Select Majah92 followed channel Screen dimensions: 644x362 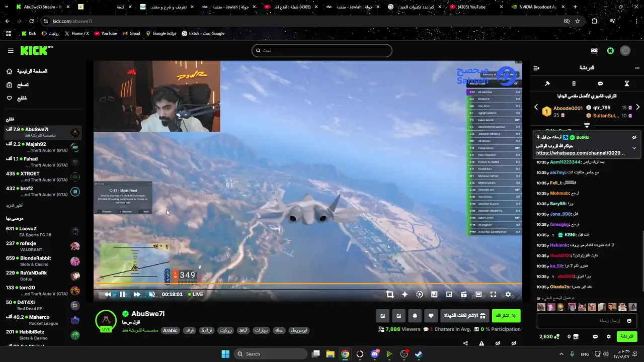click(43, 147)
